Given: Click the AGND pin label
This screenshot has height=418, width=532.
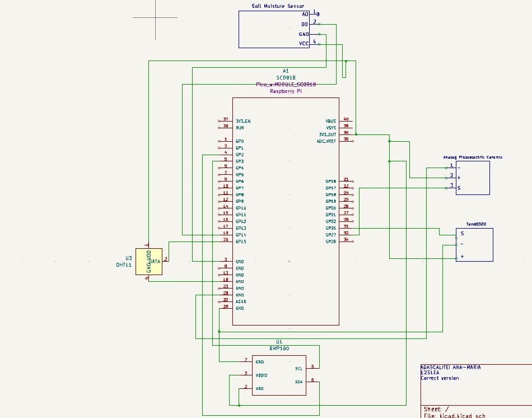Looking at the screenshot, I should [241, 301].
